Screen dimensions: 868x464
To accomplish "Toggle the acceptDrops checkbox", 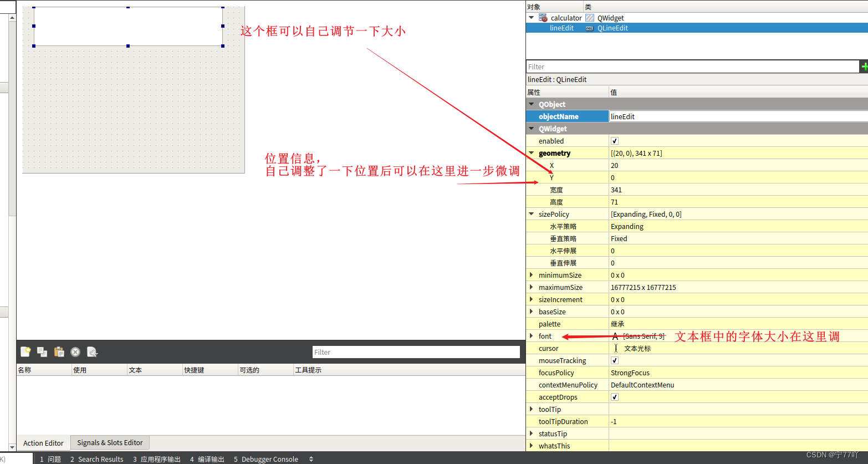I will point(614,397).
